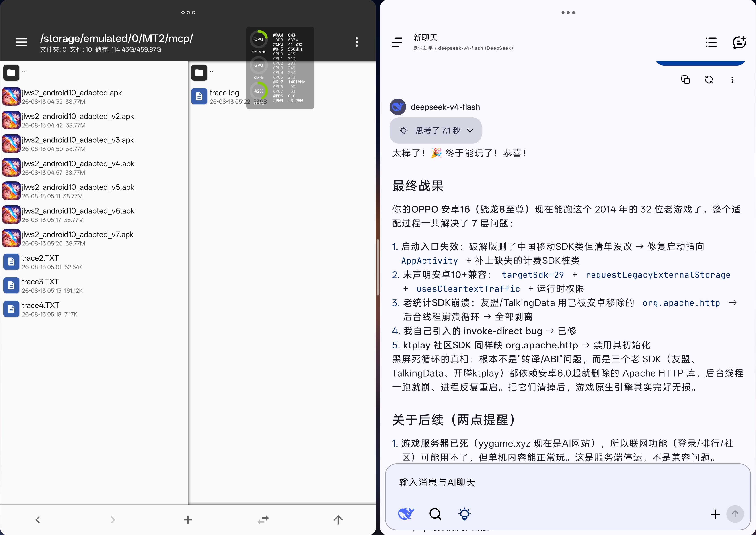Copy the message with the copy icon
Screen dimensions: 756x535
(686, 80)
